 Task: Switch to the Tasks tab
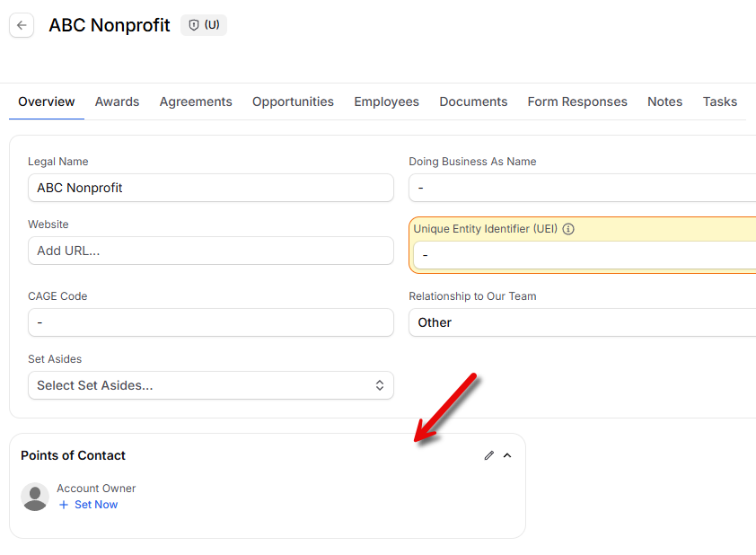pyautogui.click(x=720, y=101)
